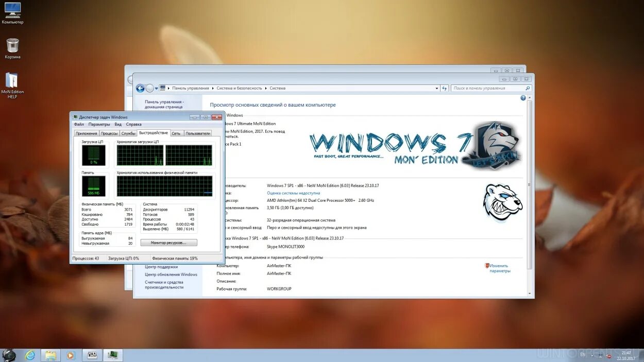Open the Справка menu in Task Manager
This screenshot has height=362, width=644.
[x=133, y=125]
